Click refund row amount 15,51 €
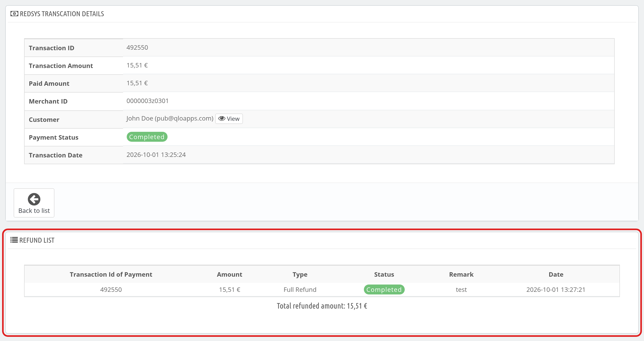 (230, 289)
